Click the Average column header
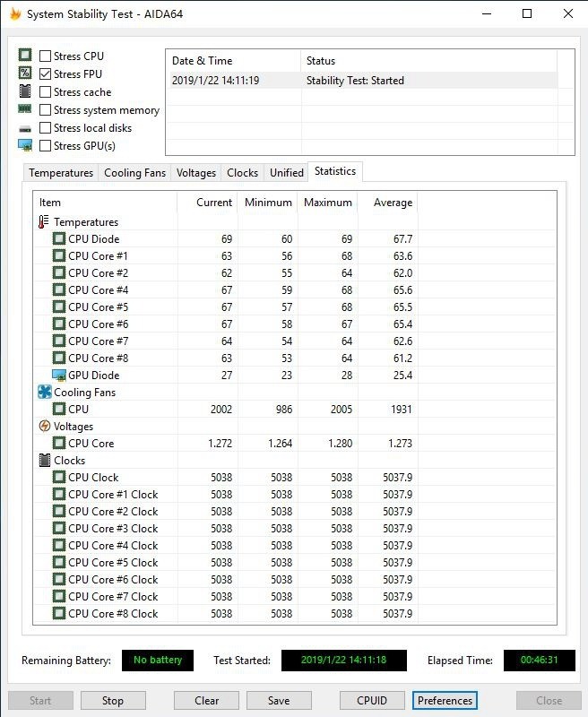This screenshot has width=588, height=717. [x=388, y=203]
